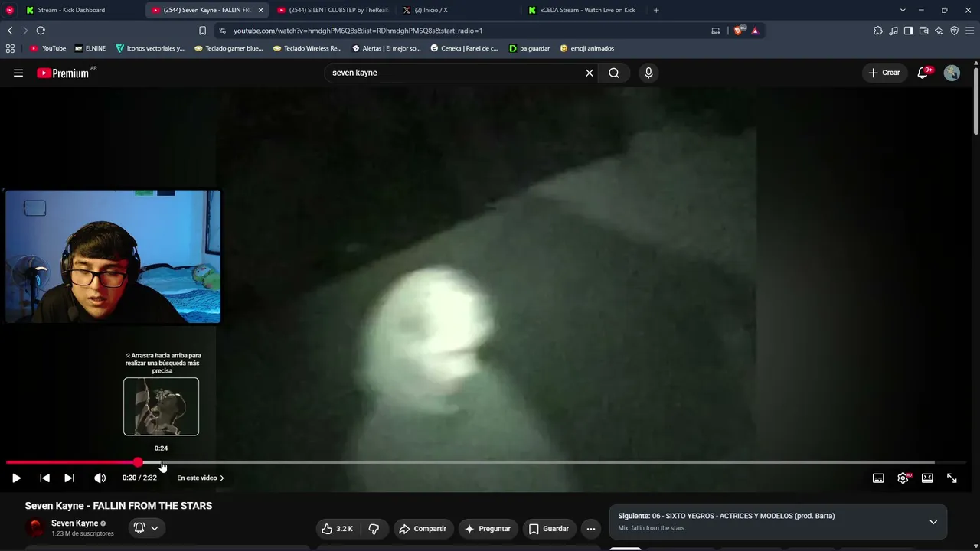Click the page vertical scrollbar

pyautogui.click(x=976, y=103)
